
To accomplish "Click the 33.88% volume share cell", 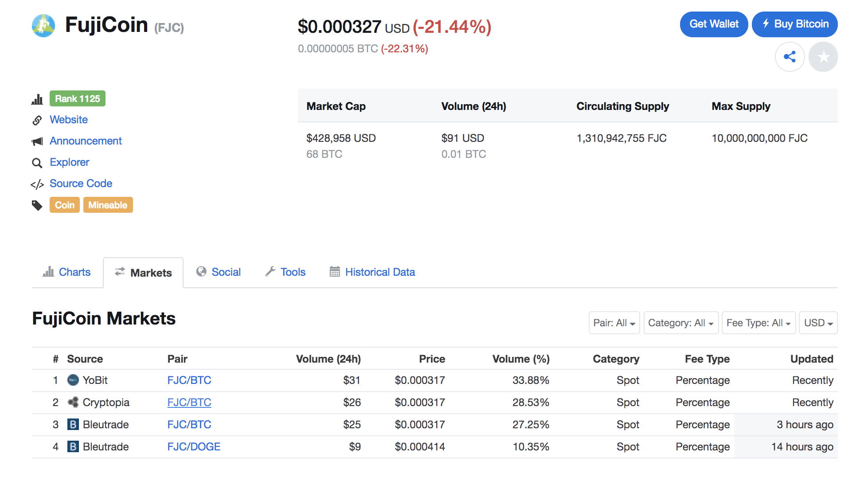I will [531, 380].
